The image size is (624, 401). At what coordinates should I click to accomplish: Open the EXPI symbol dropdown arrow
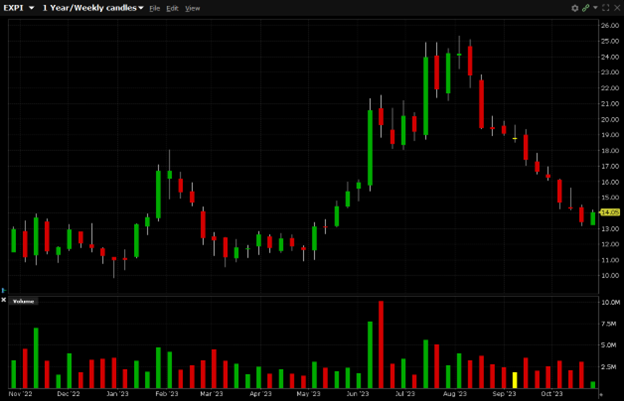[x=32, y=8]
